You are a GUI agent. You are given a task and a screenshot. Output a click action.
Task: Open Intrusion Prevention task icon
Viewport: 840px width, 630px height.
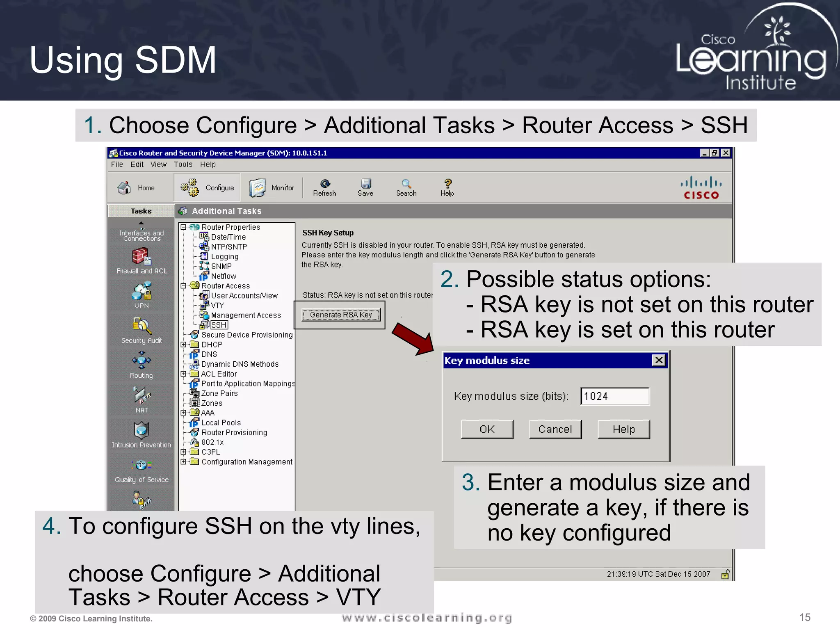tap(142, 430)
